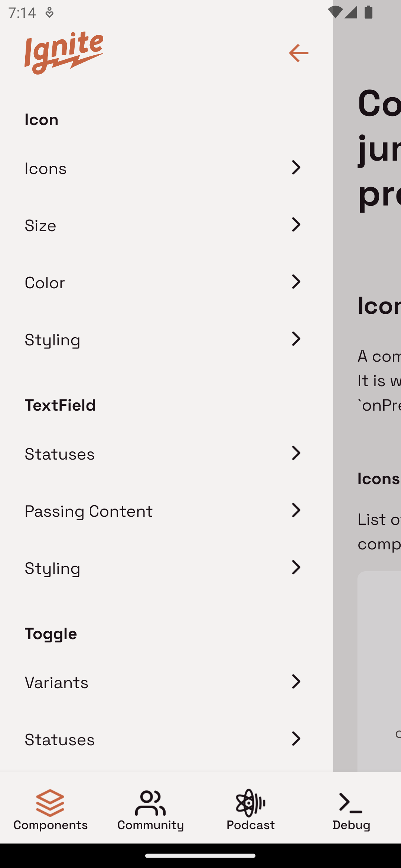Open Color details via its chevron
Viewport: 401px width, 868px height.
pos(296,282)
